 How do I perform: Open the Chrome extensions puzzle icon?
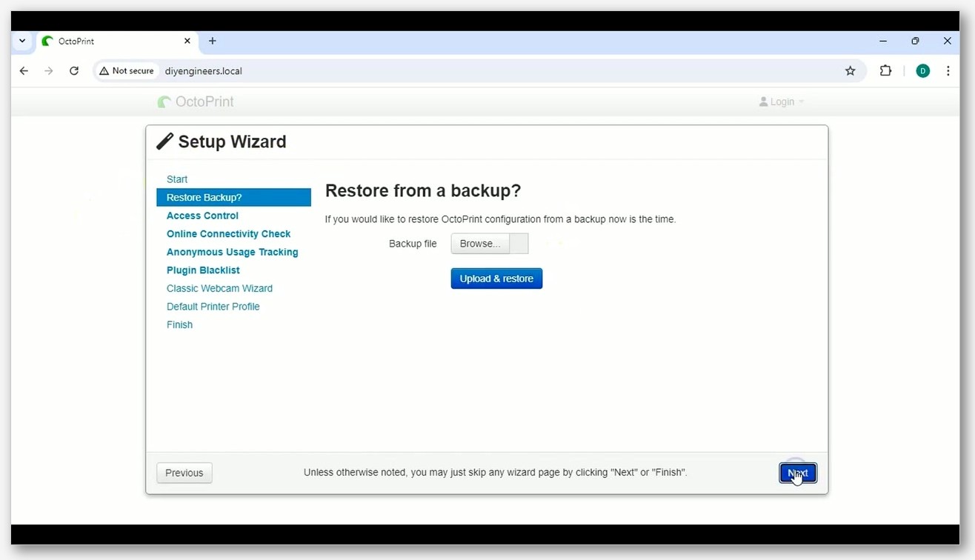coord(885,71)
